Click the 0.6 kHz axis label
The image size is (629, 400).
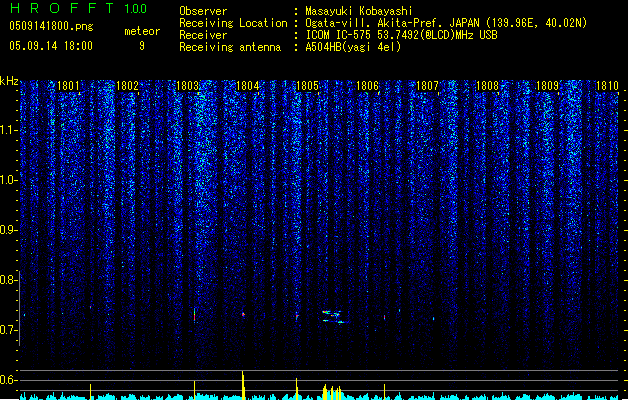(8, 380)
